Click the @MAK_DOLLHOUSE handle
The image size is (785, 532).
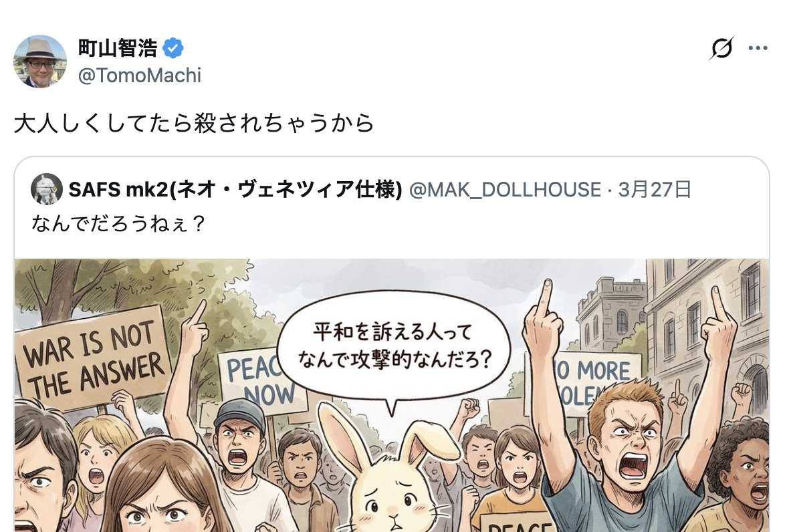pos(505,190)
